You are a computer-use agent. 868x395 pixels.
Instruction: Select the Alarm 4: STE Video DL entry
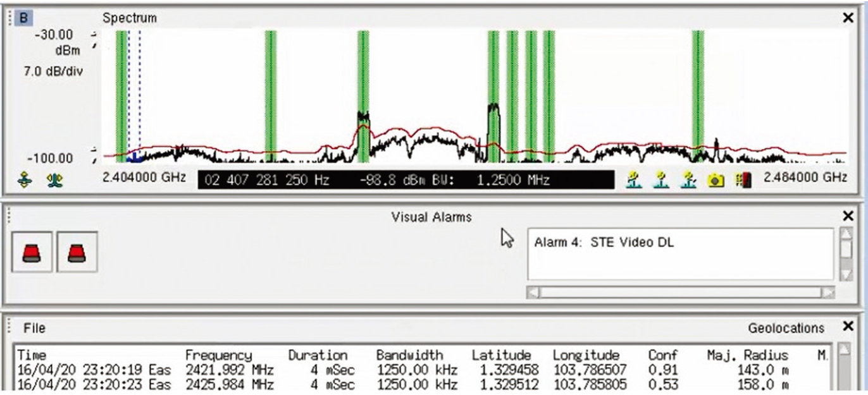604,243
